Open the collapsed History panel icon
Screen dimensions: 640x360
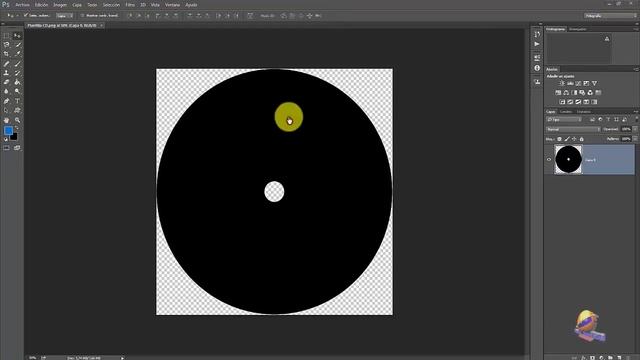537,34
